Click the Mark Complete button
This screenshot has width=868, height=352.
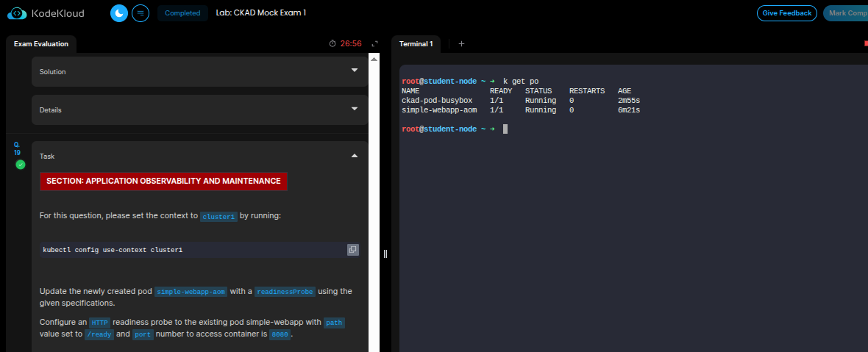(847, 13)
